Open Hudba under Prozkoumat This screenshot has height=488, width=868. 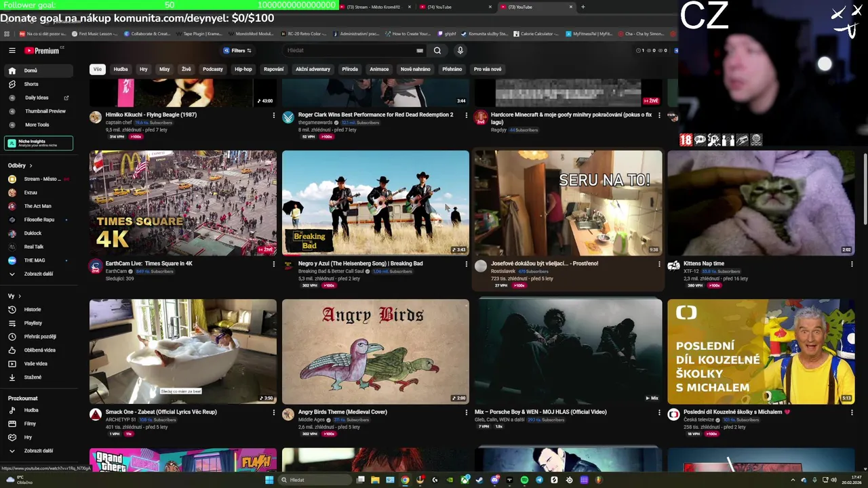[x=38, y=410]
